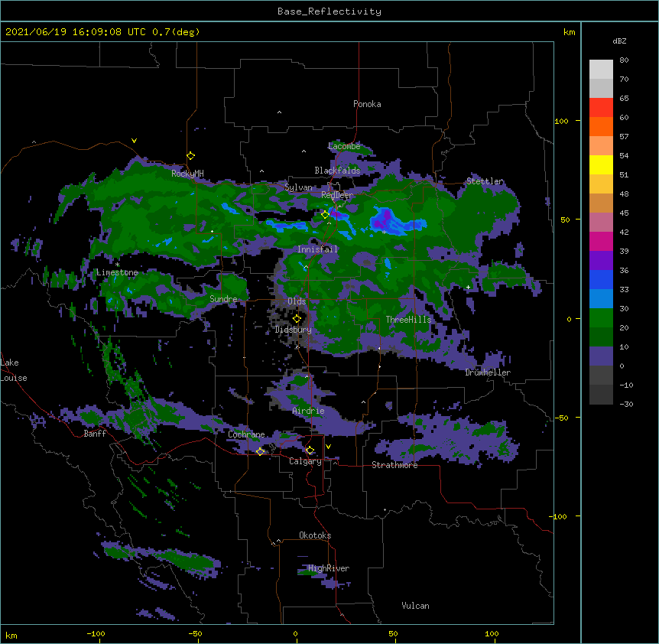Click the 0 tick label on the bottom axis
This screenshot has height=644, width=659.
[295, 633]
